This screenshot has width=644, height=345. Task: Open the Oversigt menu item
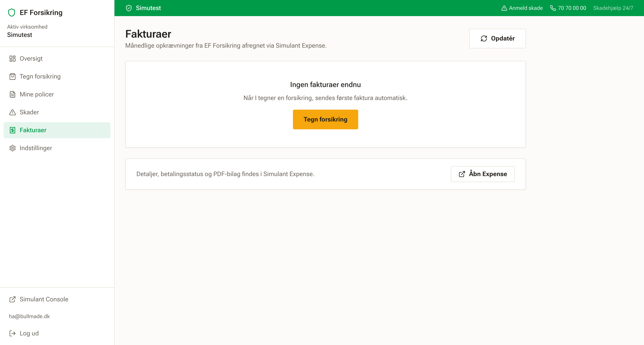tap(57, 59)
